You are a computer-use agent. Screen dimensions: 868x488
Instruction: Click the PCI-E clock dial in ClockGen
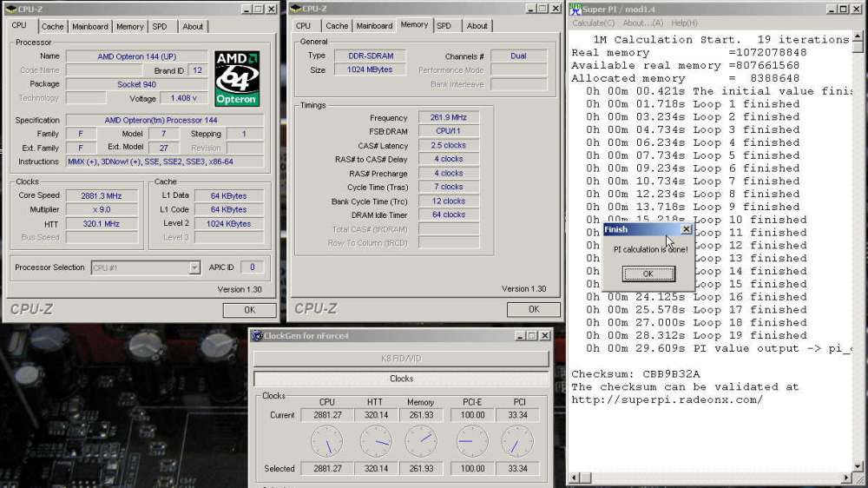[472, 441]
